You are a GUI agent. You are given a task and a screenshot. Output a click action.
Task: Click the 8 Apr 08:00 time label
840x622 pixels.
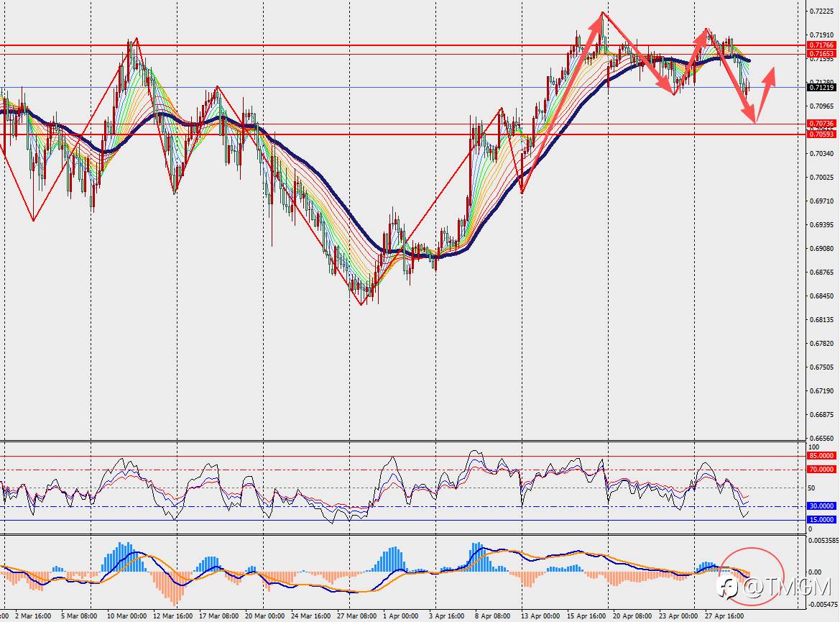point(493,616)
